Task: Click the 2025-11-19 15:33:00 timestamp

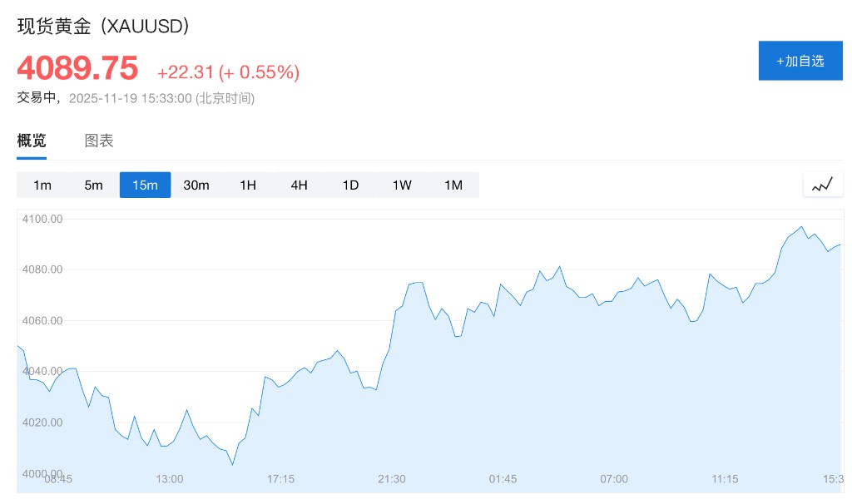Action: [131, 98]
